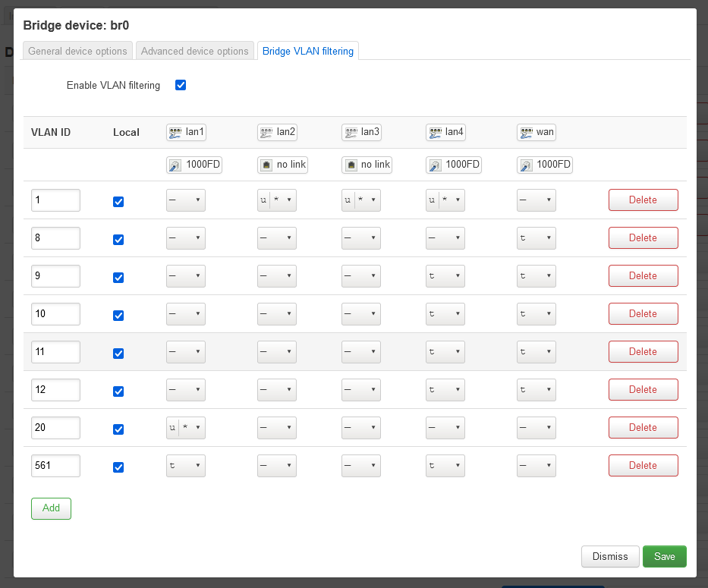Click the lan4 port icon badge
This screenshot has width=708, height=588.
point(445,132)
